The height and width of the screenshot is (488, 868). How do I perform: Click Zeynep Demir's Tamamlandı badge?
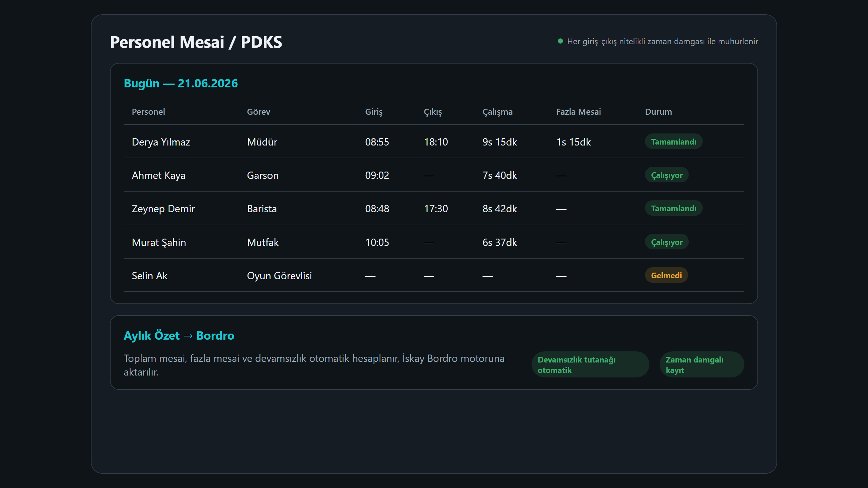pyautogui.click(x=674, y=208)
